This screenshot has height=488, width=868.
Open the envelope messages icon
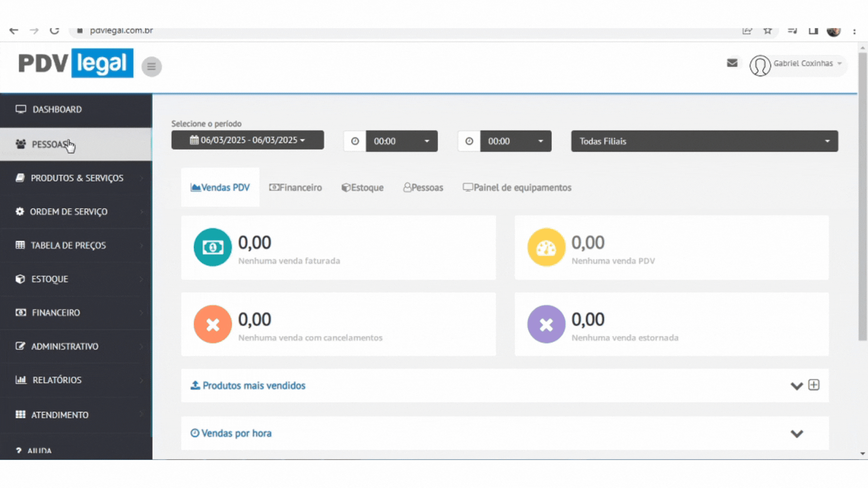coord(732,63)
